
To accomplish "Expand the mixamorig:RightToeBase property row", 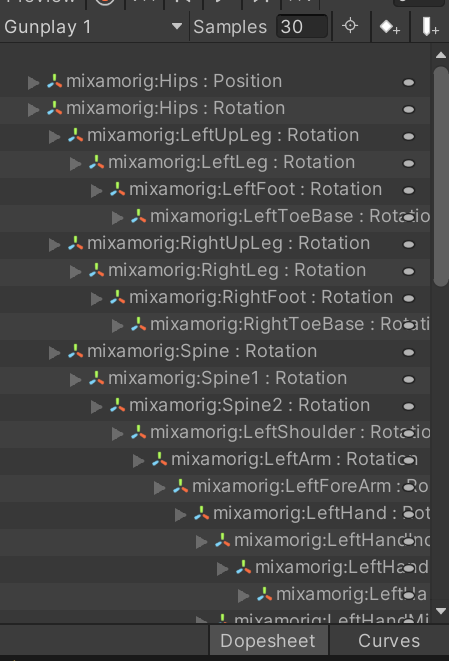I will [x=117, y=325].
